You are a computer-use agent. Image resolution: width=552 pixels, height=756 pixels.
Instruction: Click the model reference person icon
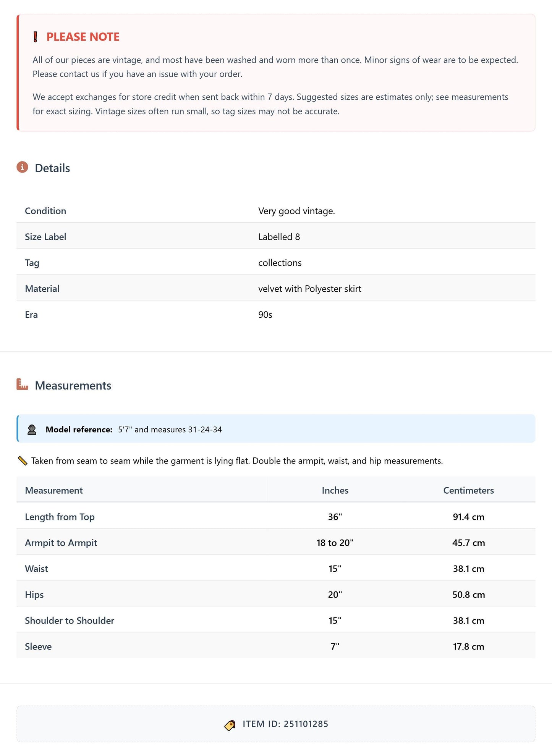pos(32,430)
